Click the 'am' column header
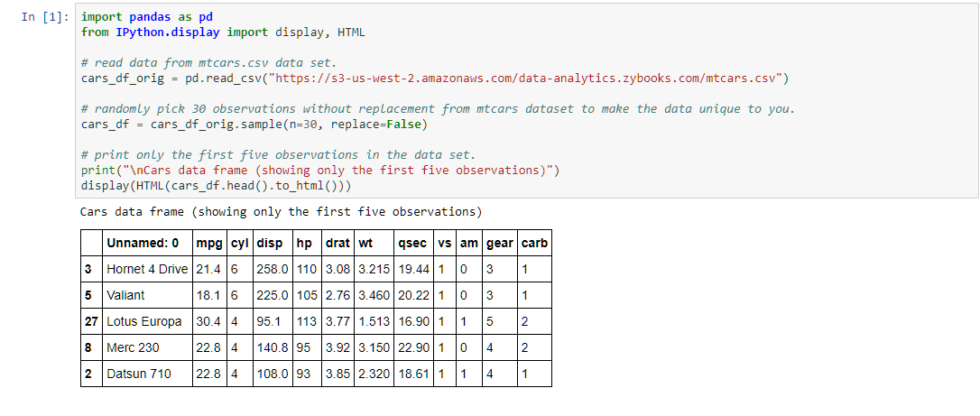Viewport: 980px width, 416px height. point(470,243)
